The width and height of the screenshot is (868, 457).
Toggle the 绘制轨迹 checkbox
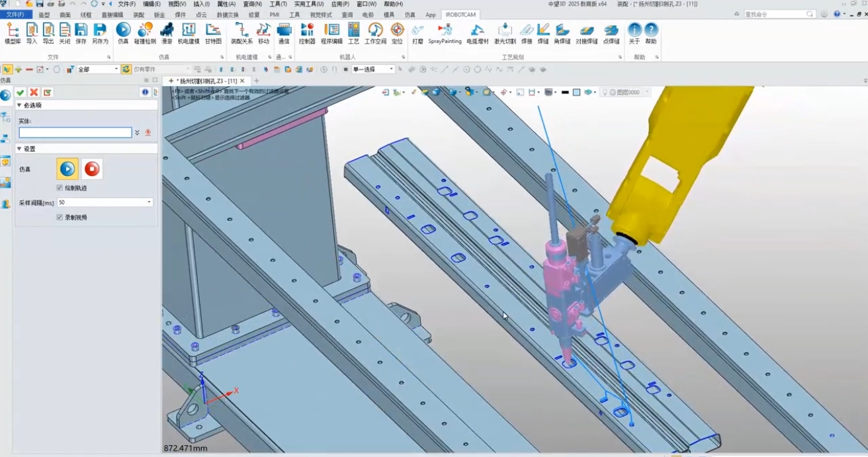pyautogui.click(x=60, y=188)
